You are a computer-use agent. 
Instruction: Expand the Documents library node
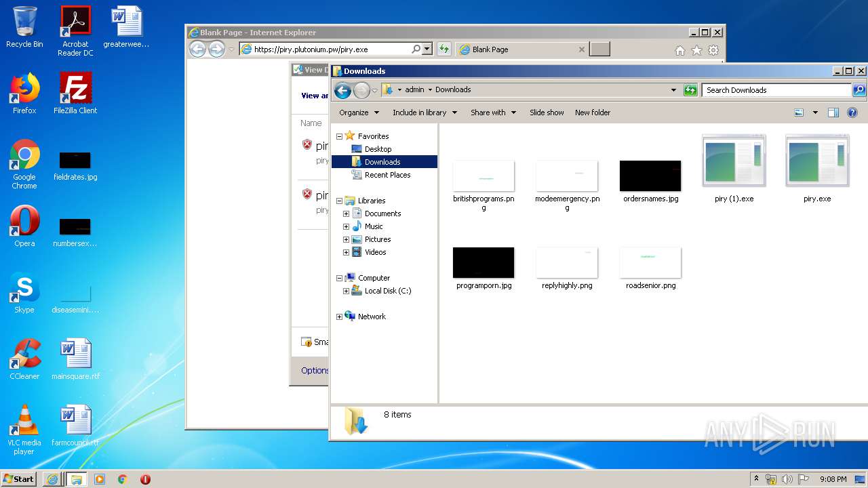coord(346,213)
